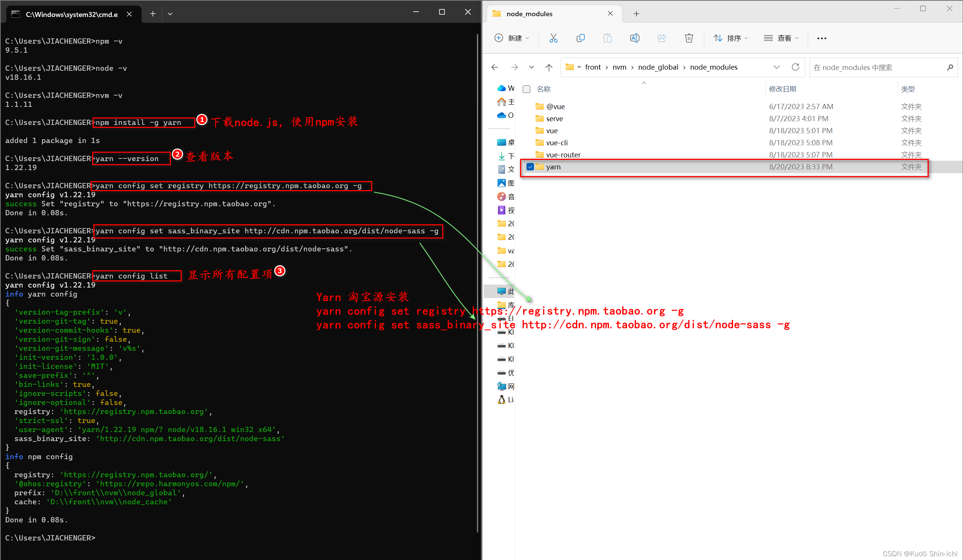Sort by Name (名称) column header
This screenshot has height=560, width=963.
pos(543,89)
